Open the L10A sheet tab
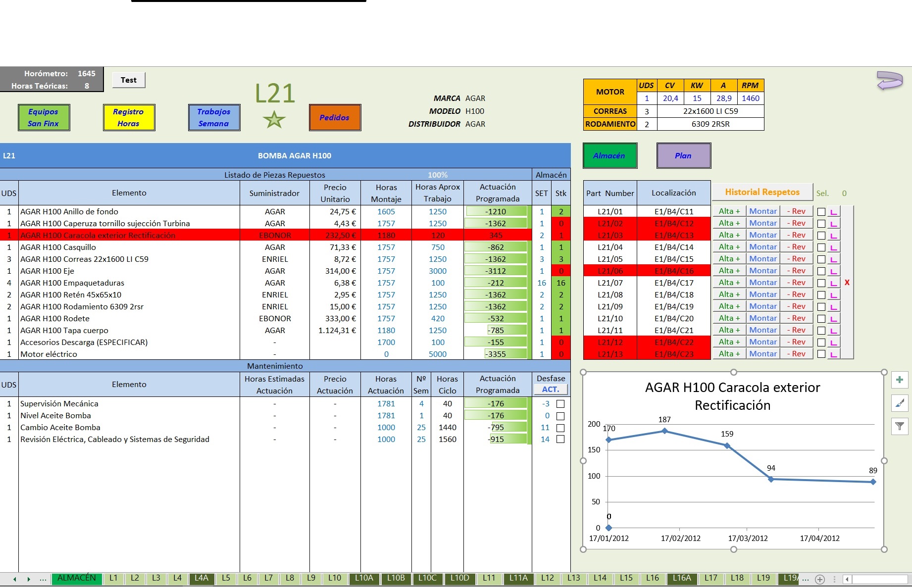912x588 pixels. pyautogui.click(x=364, y=578)
